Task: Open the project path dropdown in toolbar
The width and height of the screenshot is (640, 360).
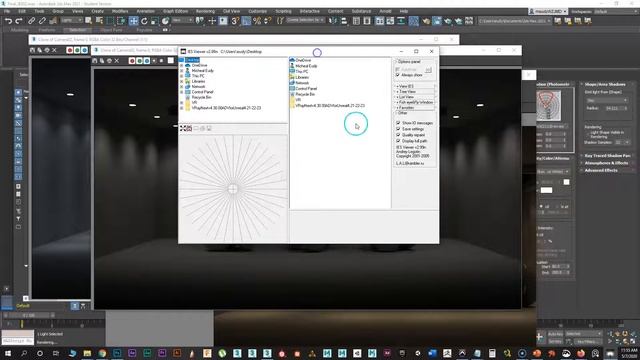Action: 514,21
